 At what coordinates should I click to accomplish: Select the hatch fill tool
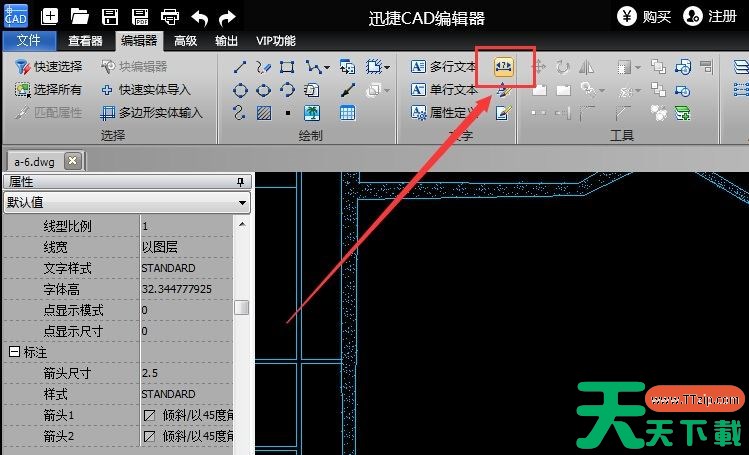[264, 112]
